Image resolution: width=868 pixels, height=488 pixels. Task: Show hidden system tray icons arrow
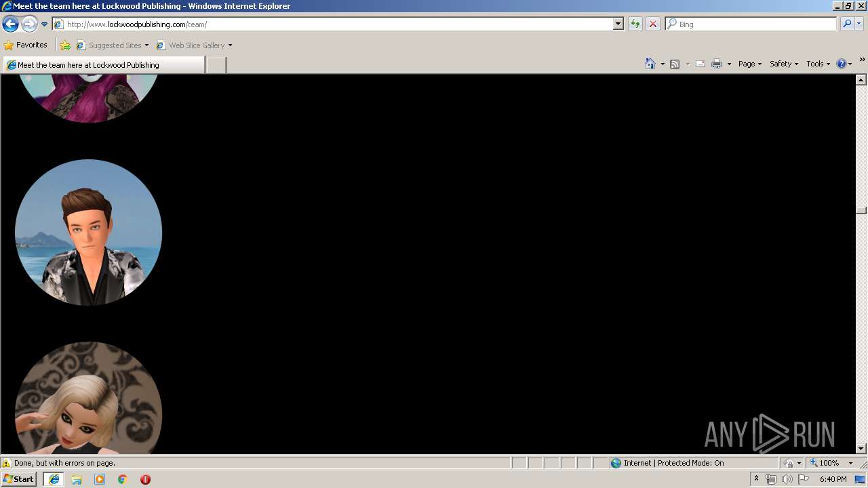tap(756, 479)
